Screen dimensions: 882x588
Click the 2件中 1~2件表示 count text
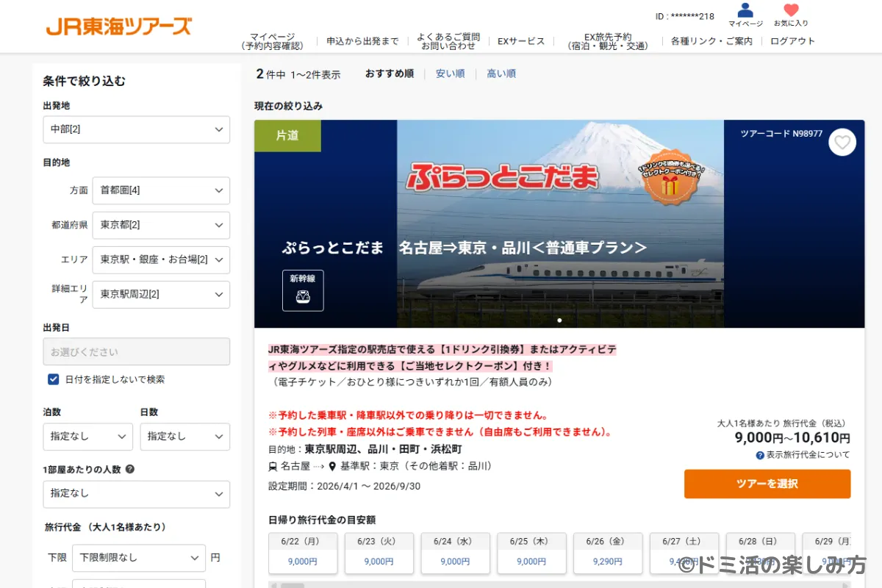pos(298,73)
